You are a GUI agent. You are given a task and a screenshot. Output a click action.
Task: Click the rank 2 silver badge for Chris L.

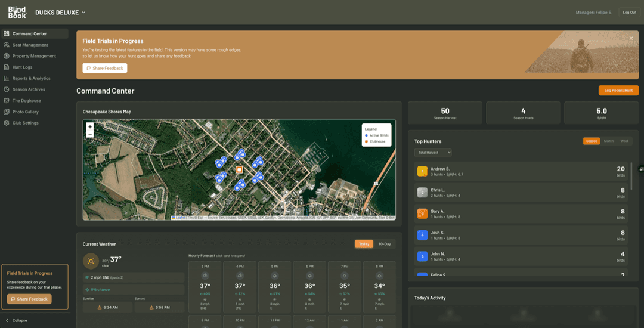422,193
